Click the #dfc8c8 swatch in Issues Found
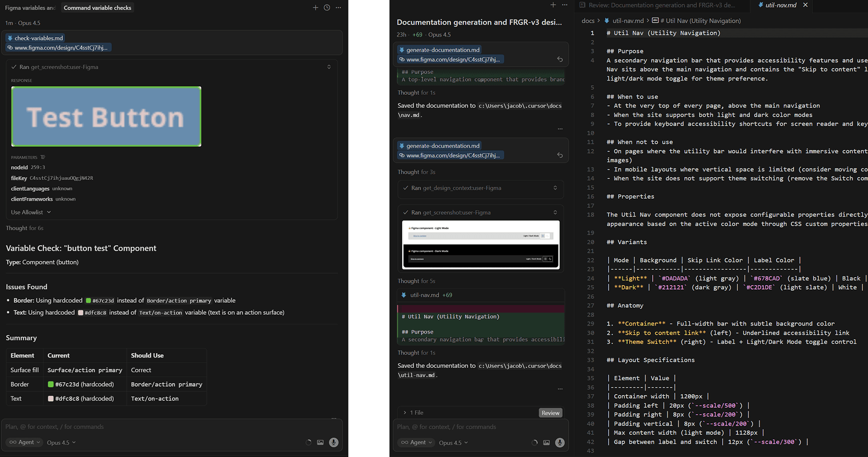 (81, 312)
